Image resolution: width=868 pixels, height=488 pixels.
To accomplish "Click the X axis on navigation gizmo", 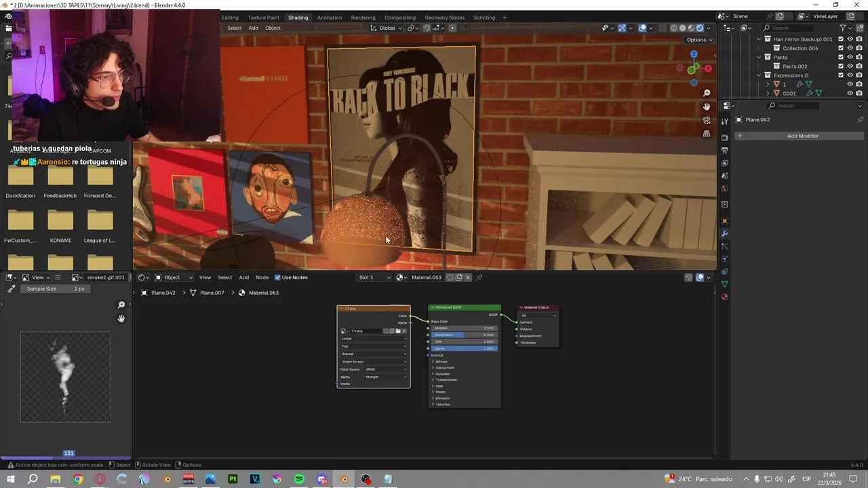I will click(708, 68).
